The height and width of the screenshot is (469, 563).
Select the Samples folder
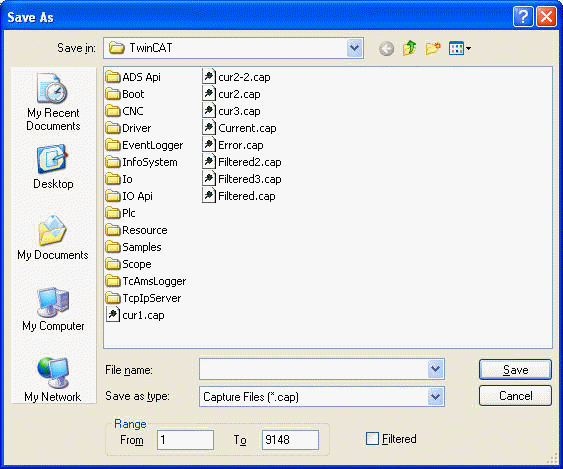click(x=134, y=247)
